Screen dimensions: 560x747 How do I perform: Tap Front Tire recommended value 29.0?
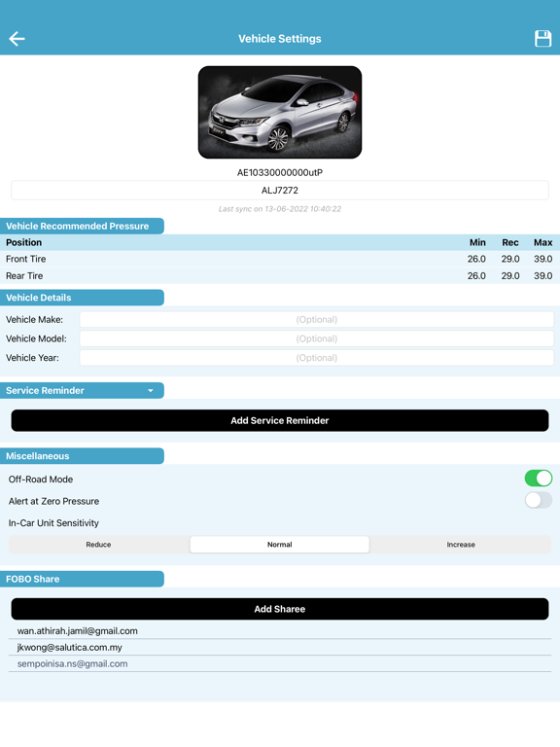pyautogui.click(x=510, y=259)
